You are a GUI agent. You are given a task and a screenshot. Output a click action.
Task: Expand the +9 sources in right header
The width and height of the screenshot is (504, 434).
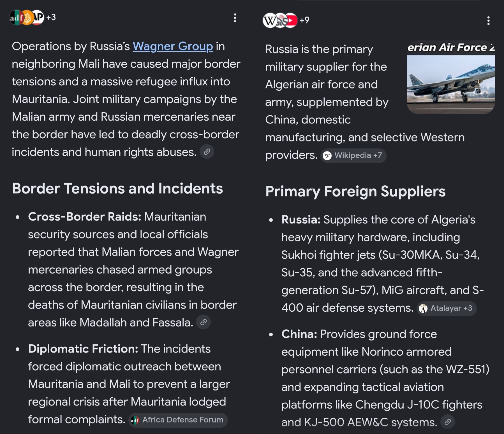(304, 20)
